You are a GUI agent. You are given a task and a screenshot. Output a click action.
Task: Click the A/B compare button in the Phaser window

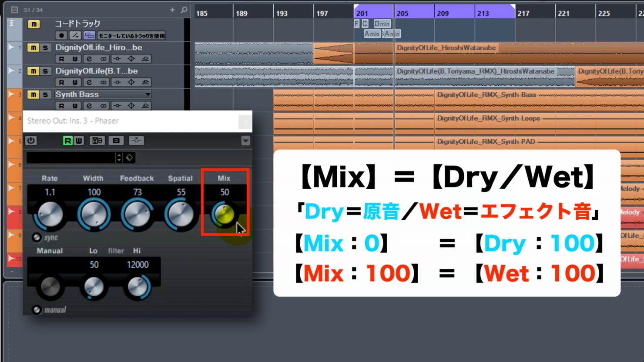click(97, 141)
